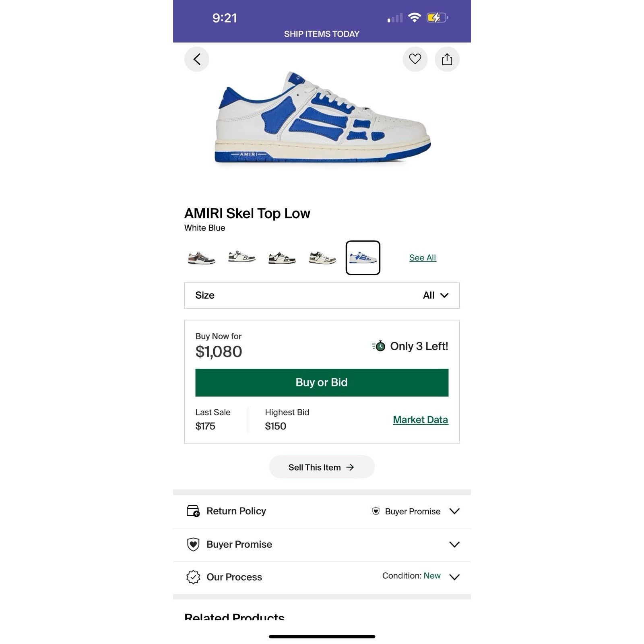Image resolution: width=644 pixels, height=644 pixels.
Task: Favorite the item with heart icon
Action: [415, 59]
